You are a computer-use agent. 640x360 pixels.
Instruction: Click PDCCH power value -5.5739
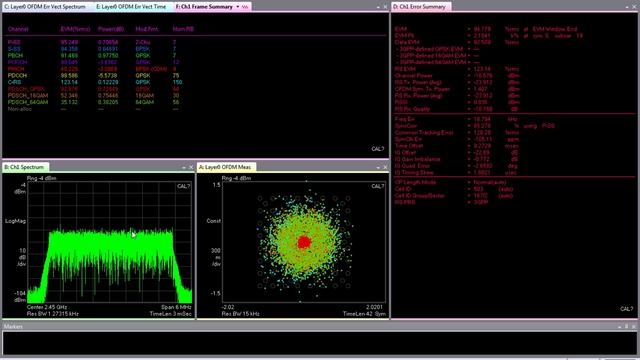[107, 76]
